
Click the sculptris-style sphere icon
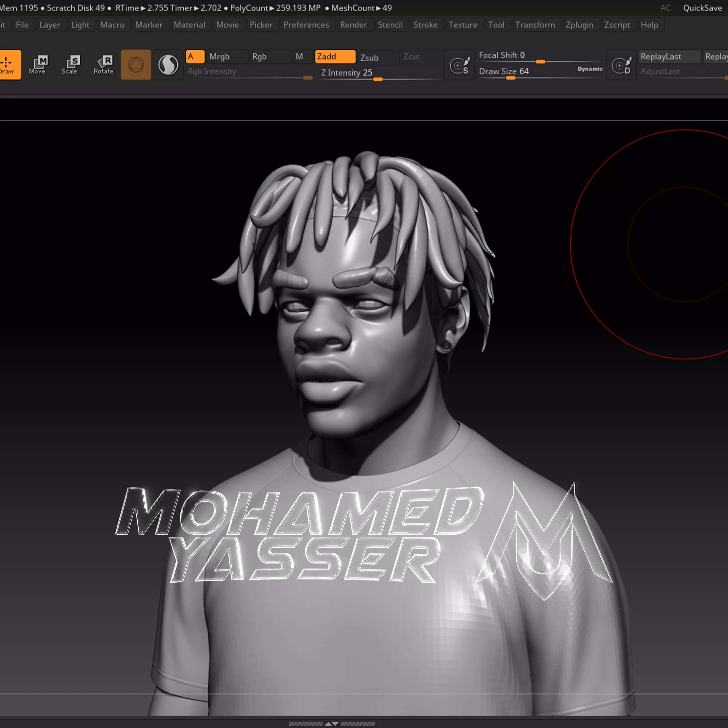(168, 65)
